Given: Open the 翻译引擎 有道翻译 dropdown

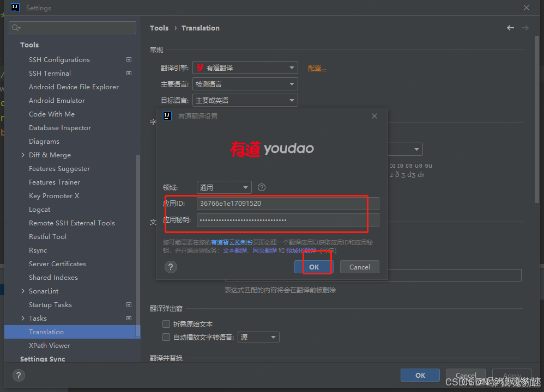Looking at the screenshot, I should 245,68.
